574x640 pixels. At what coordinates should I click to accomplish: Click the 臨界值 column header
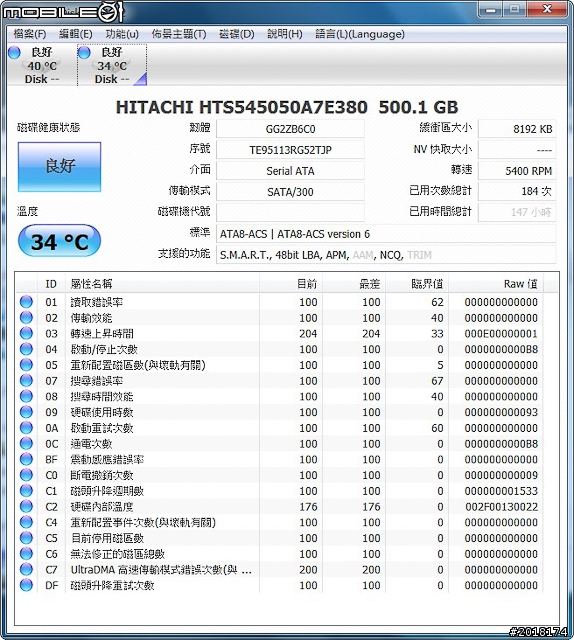coord(417,284)
